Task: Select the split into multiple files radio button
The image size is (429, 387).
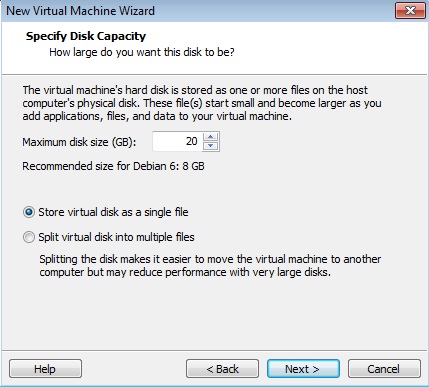Action: coord(29,237)
